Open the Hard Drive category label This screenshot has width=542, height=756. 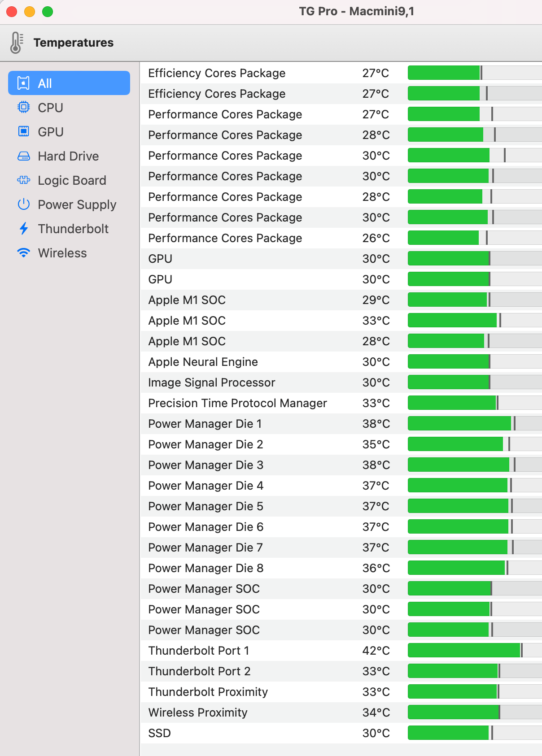click(x=68, y=156)
